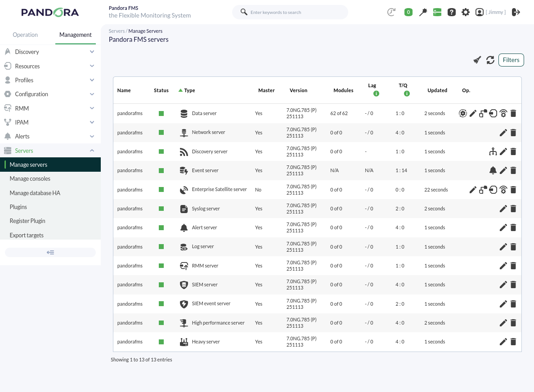Click the Jimmy username link

(x=495, y=12)
